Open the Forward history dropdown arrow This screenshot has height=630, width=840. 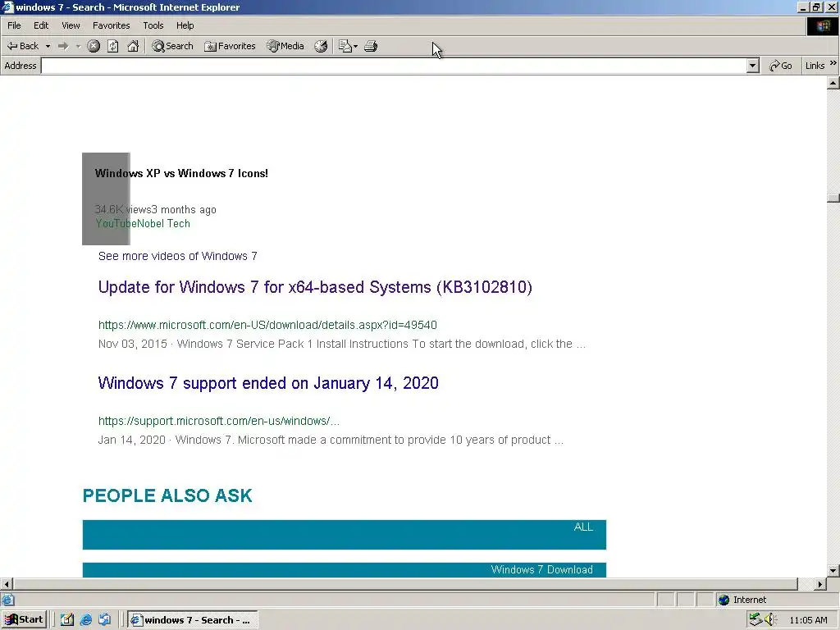coord(78,46)
